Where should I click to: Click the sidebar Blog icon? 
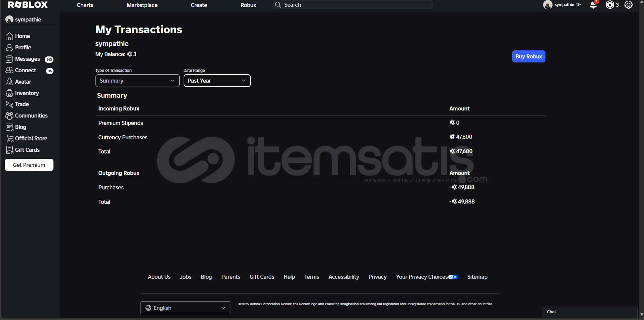9,127
